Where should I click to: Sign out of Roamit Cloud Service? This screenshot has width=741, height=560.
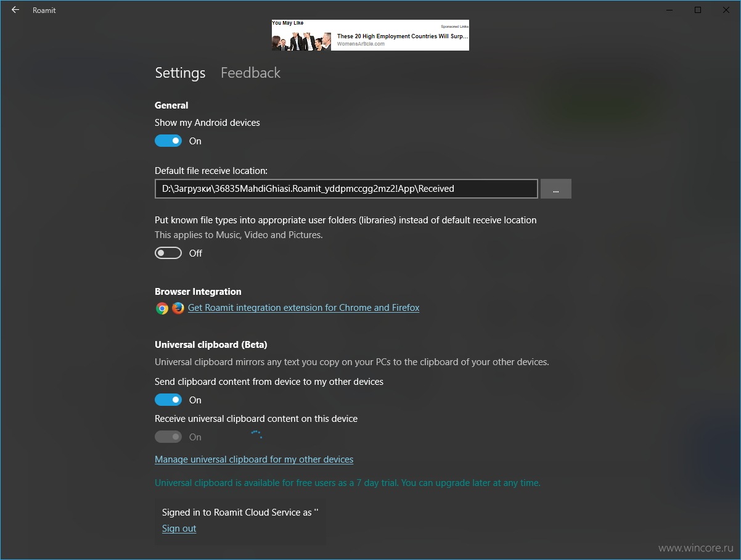pos(179,529)
